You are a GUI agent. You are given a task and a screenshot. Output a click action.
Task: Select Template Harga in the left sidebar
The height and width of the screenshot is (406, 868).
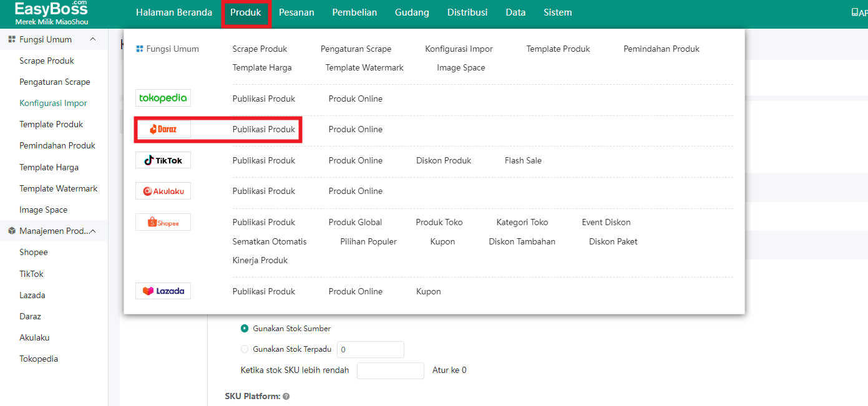(x=49, y=167)
